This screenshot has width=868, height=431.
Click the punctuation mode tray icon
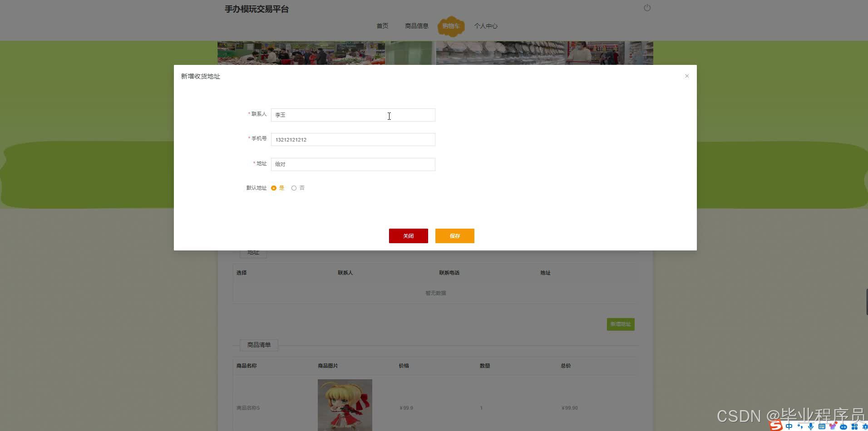point(800,426)
